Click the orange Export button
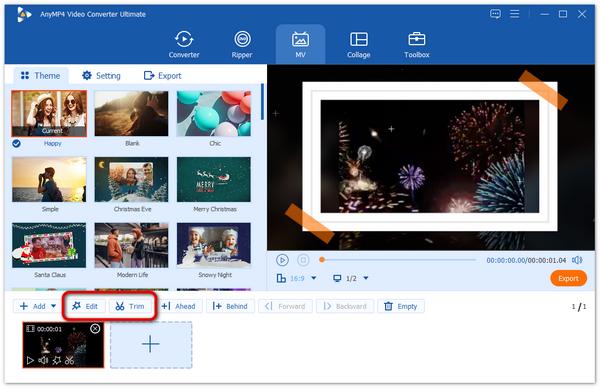The height and width of the screenshot is (388, 600). click(568, 279)
